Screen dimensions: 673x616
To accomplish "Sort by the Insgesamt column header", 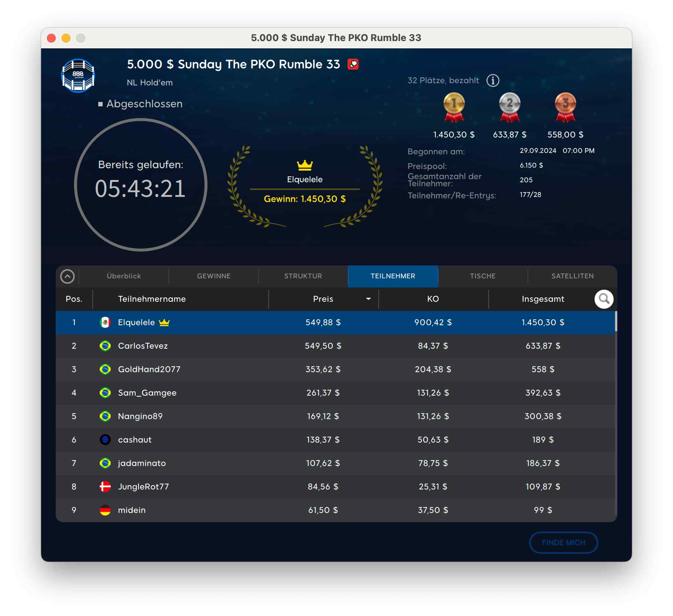I will click(543, 299).
